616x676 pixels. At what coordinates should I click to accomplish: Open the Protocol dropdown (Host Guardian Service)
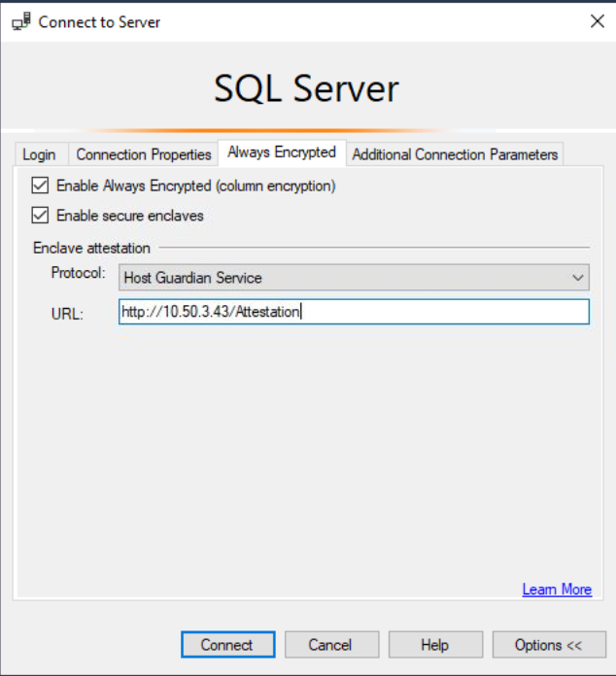(354, 277)
